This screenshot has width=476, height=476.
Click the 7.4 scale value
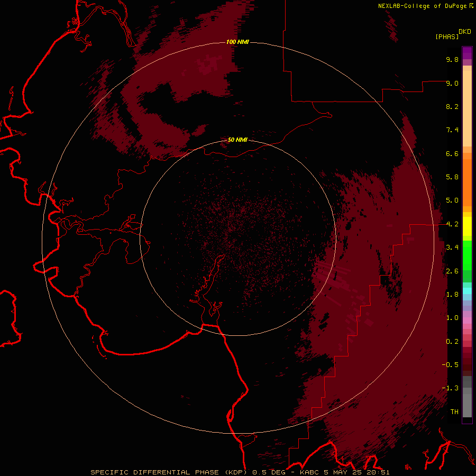(452, 130)
